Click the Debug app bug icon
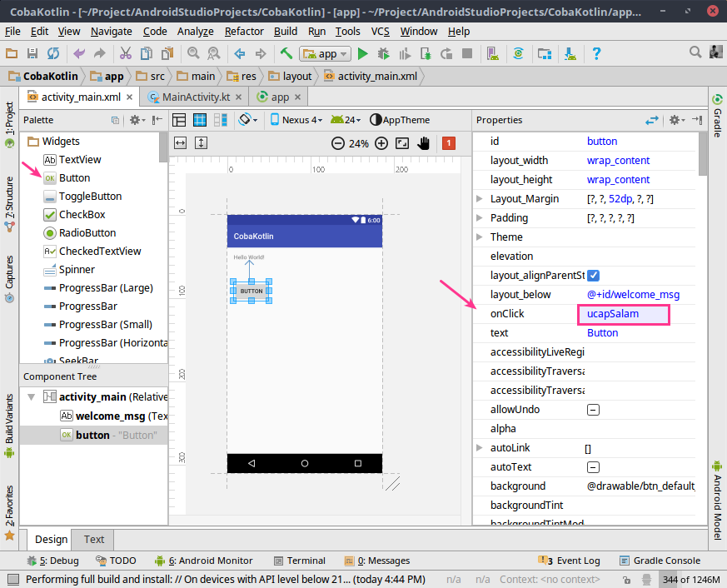 [383, 53]
